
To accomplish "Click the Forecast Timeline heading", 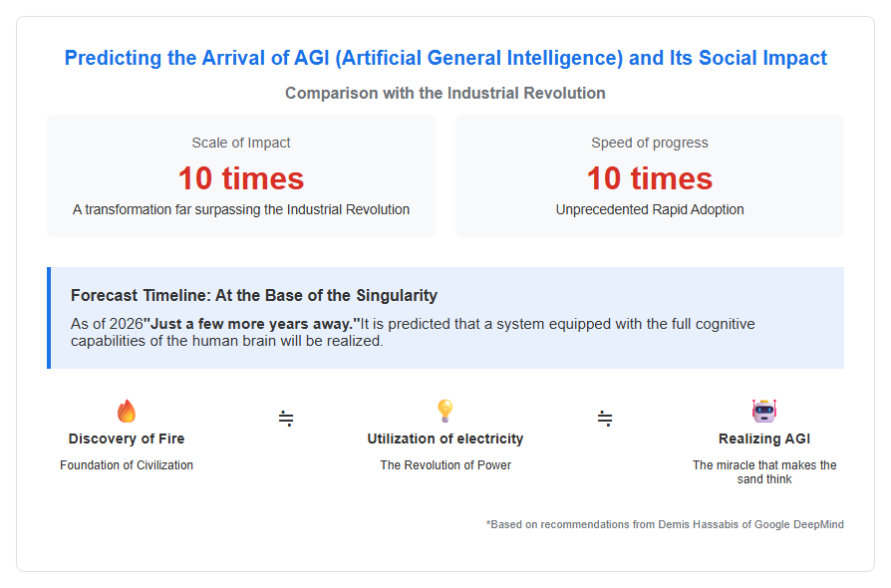I will pos(254,295).
